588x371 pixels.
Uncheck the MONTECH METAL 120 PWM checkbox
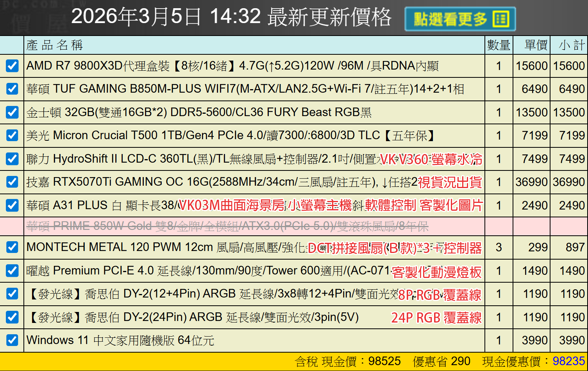coord(12,247)
